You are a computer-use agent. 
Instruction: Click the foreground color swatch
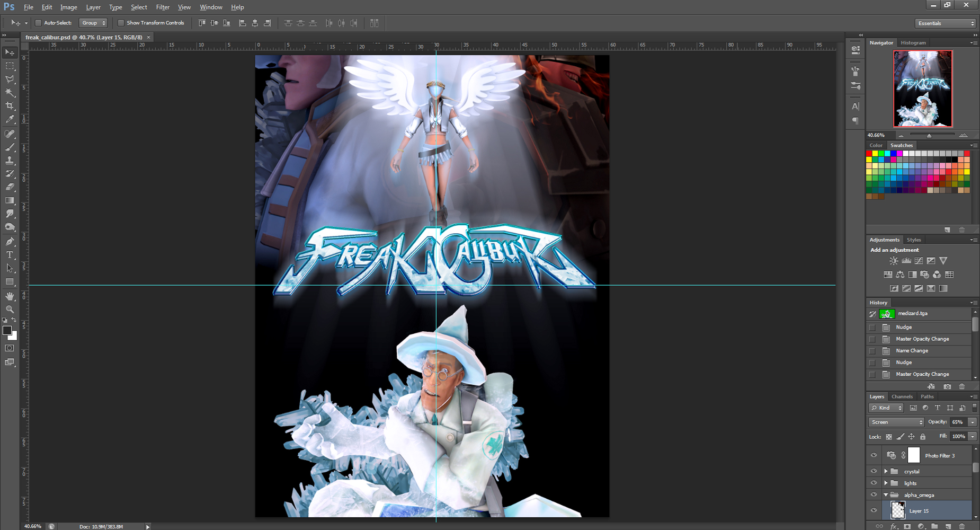(7, 330)
